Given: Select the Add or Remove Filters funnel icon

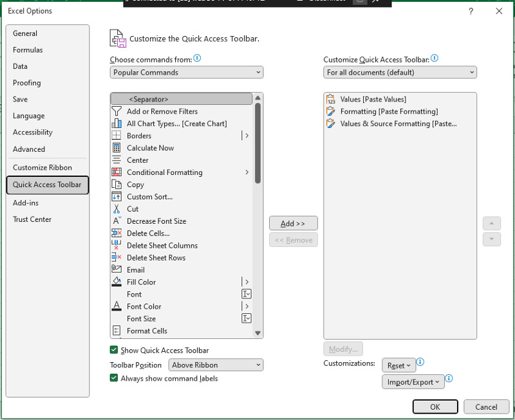Looking at the screenshot, I should click(117, 111).
